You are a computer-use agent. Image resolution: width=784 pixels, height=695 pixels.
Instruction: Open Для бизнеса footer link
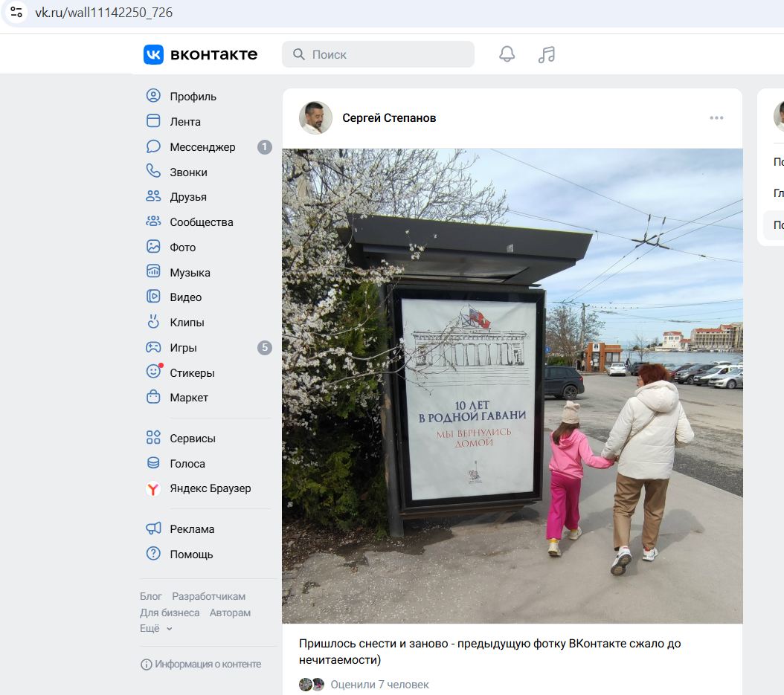(170, 612)
